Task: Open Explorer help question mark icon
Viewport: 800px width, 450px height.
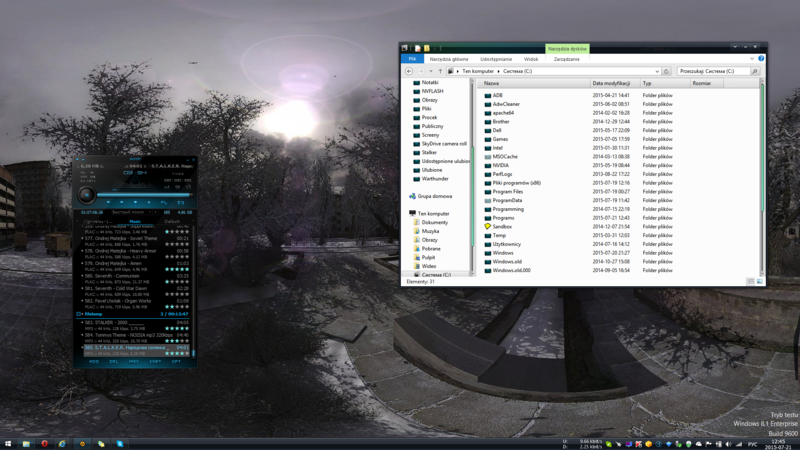Action: (x=761, y=59)
